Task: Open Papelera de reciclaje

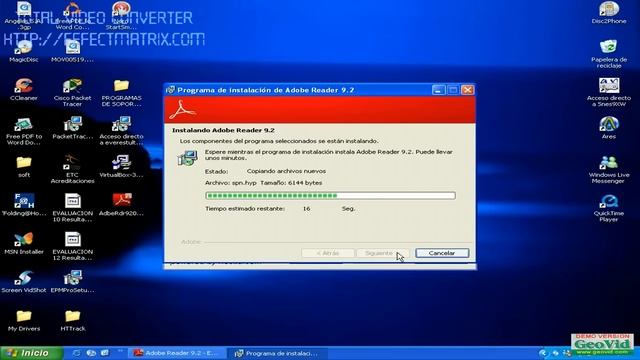Action: (609, 54)
